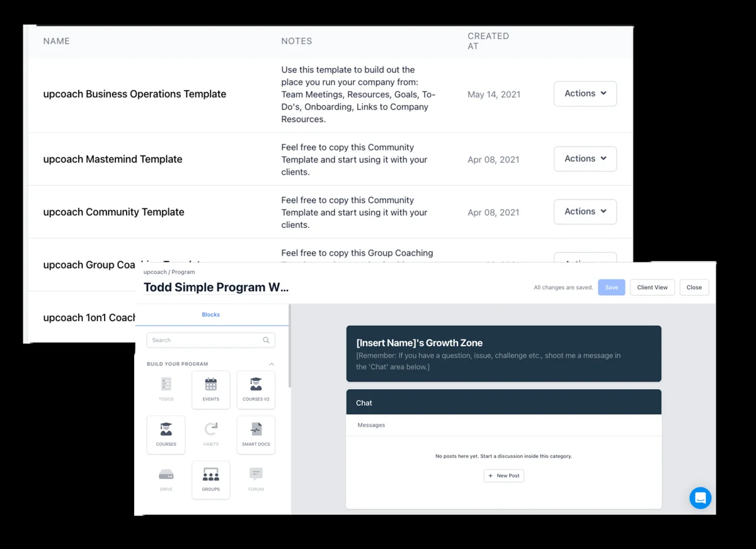Click the Todd Simple Program title

tap(216, 288)
